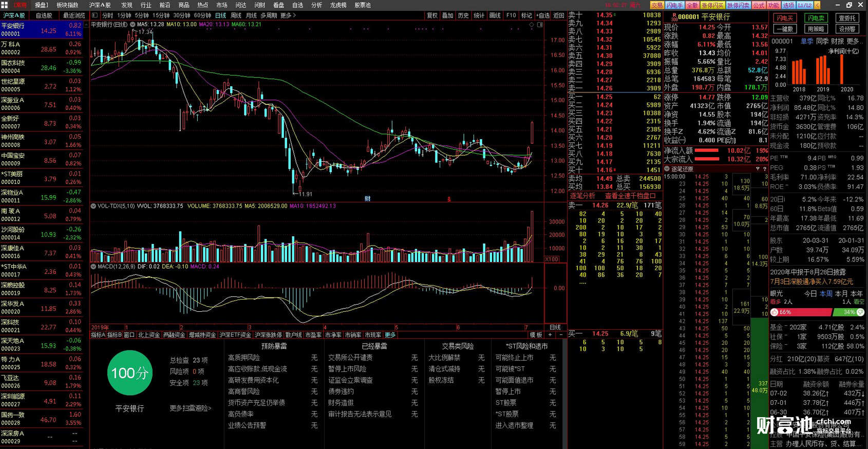Collapse the MACD indicator circle icon
This screenshot has width=868, height=449.
[93, 267]
